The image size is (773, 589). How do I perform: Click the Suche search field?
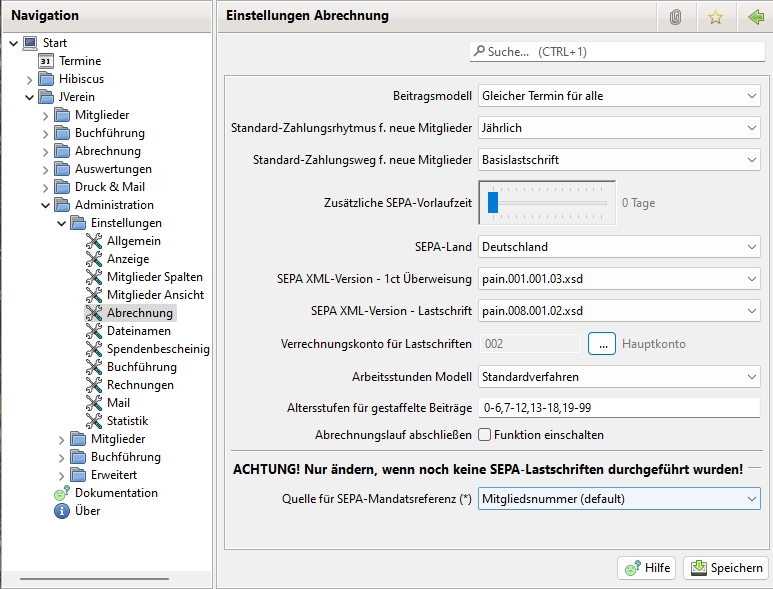pos(618,51)
